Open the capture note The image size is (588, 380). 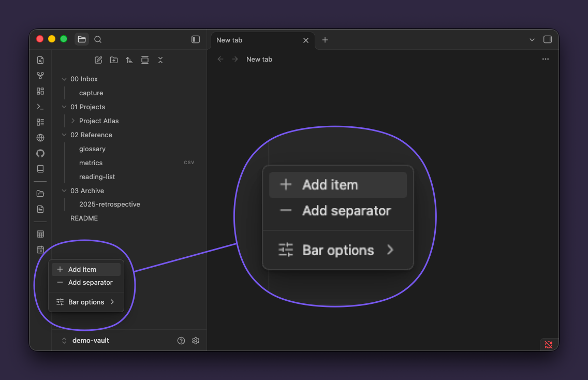click(x=91, y=93)
